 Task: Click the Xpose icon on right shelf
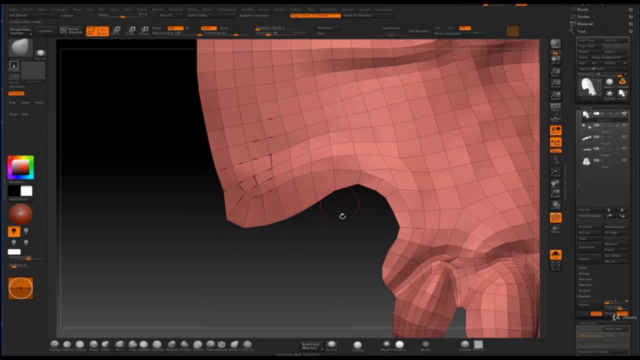click(x=556, y=266)
